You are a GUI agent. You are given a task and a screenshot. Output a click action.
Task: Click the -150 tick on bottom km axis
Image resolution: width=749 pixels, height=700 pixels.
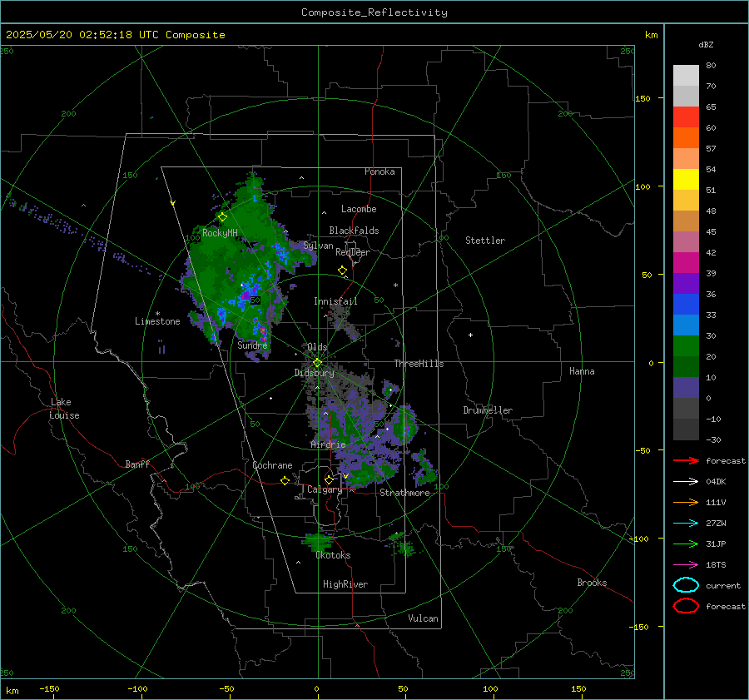coord(49,689)
